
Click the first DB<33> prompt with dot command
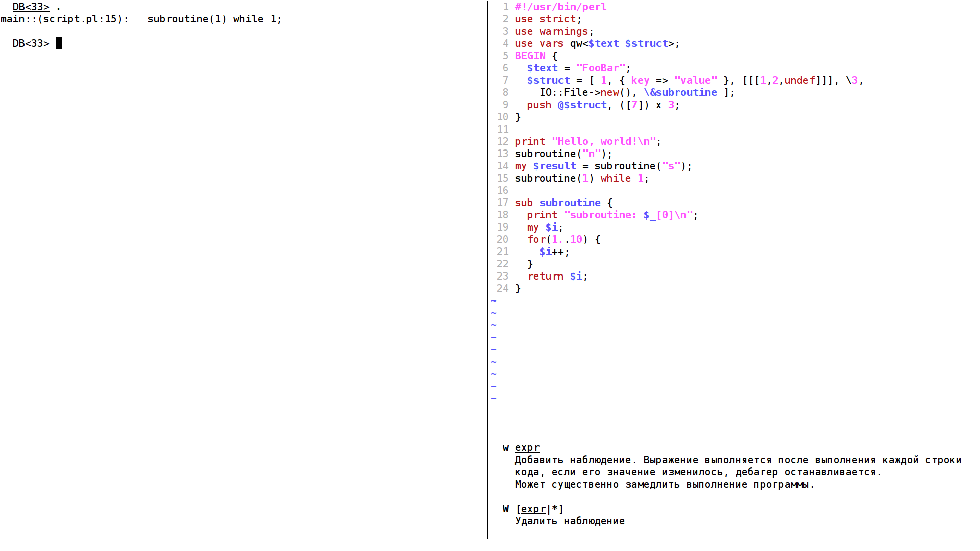click(37, 7)
